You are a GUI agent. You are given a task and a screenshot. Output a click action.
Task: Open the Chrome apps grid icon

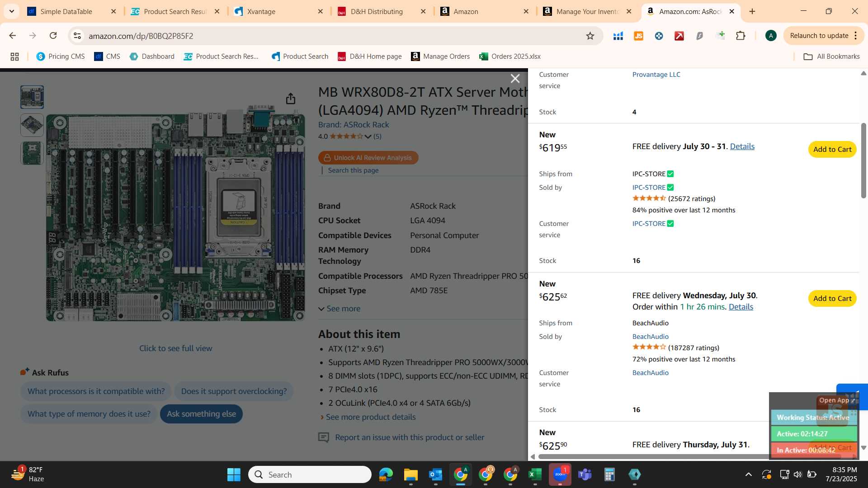[14, 56]
